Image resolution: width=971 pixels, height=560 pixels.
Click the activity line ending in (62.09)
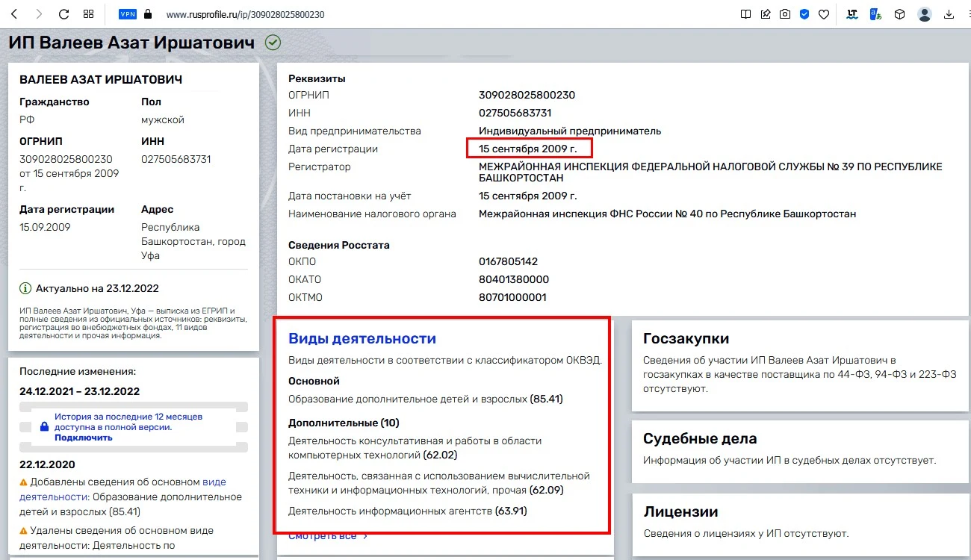(439, 483)
